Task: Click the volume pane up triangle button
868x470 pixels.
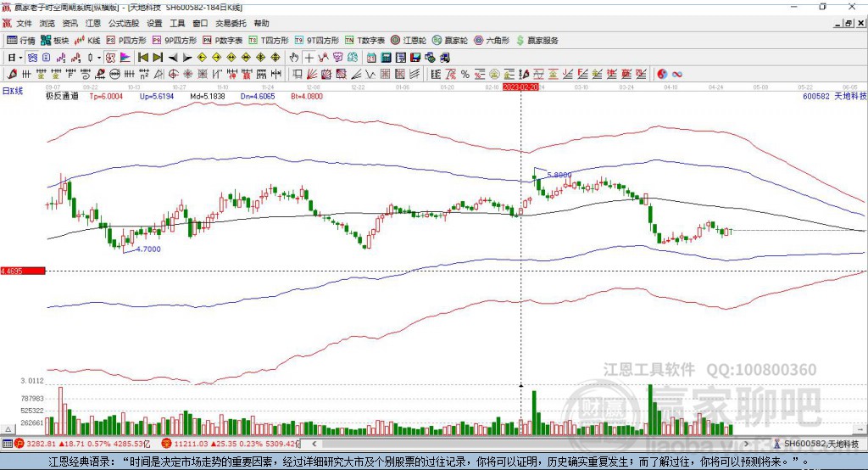Action: click(x=8, y=429)
